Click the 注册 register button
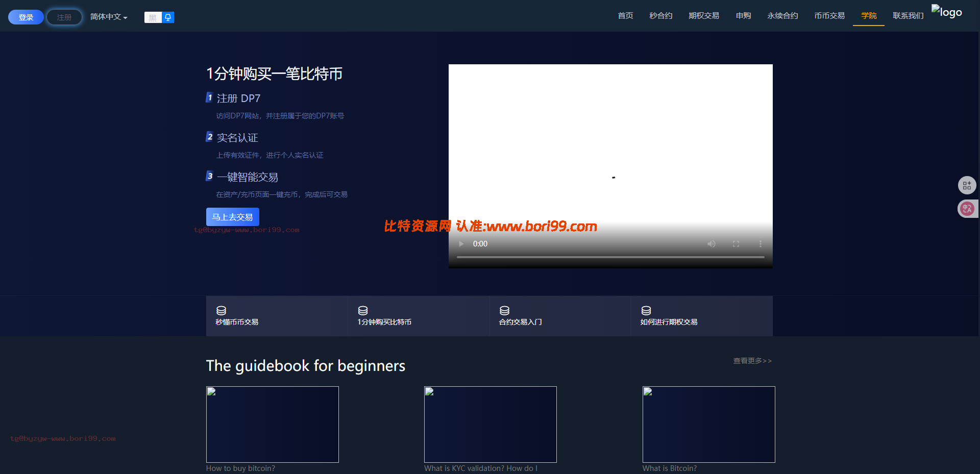 point(64,17)
